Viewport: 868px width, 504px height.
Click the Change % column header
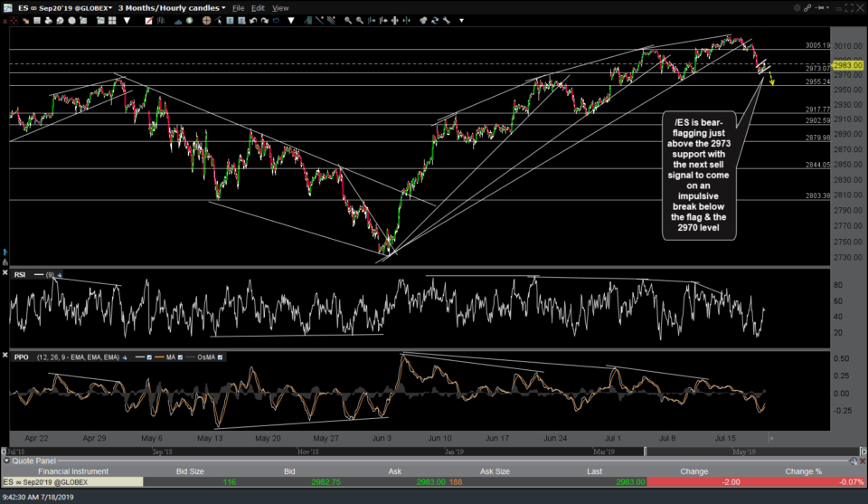tap(803, 471)
